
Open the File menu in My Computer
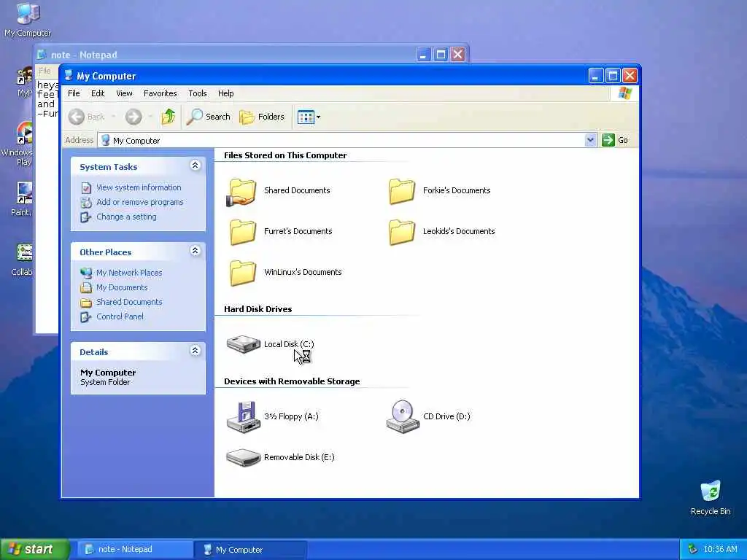[x=74, y=93]
